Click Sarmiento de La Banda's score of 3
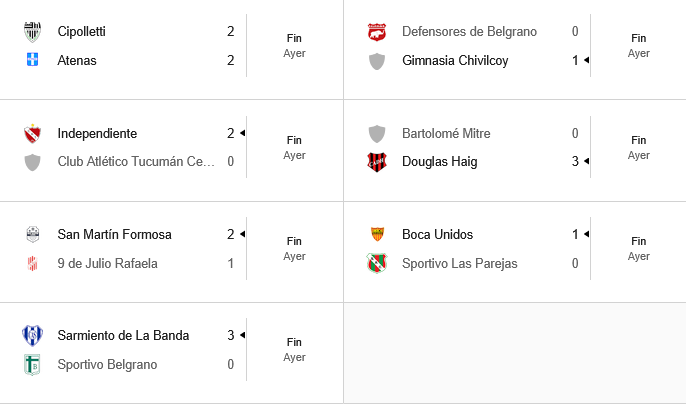 click(231, 335)
